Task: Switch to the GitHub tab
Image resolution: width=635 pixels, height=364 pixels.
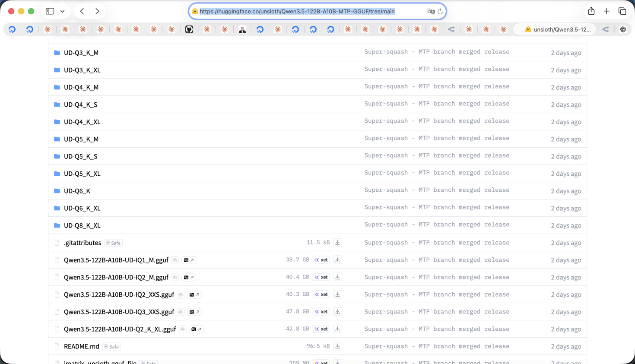Action: 189,29
